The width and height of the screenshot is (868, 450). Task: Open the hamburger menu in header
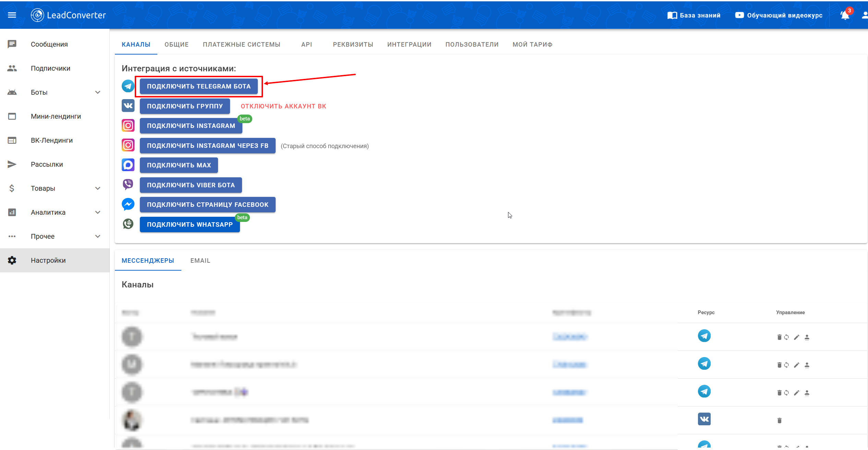(x=12, y=15)
